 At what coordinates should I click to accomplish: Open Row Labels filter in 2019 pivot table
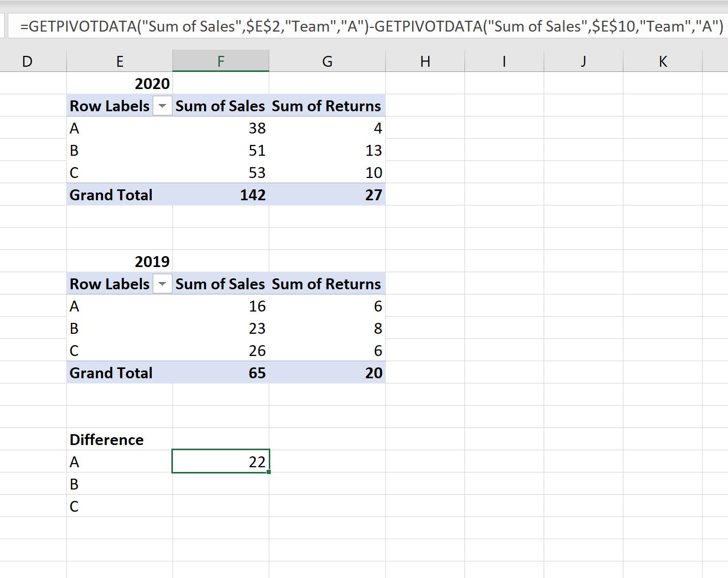[x=162, y=284]
